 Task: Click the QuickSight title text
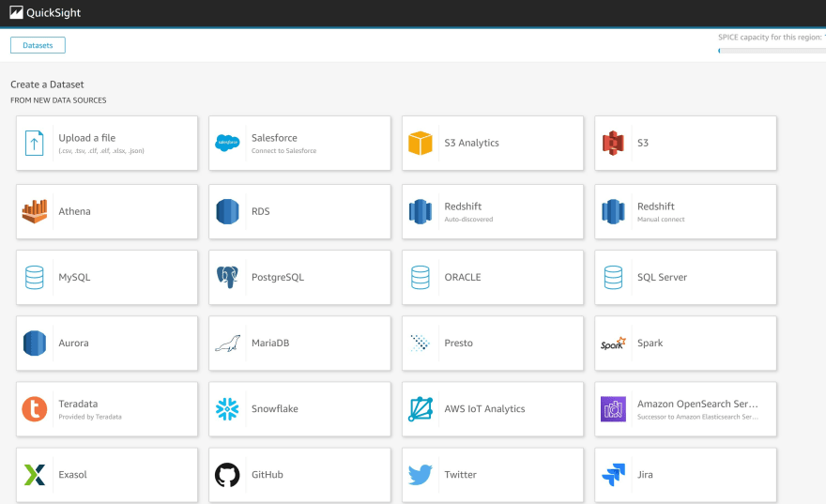click(54, 12)
